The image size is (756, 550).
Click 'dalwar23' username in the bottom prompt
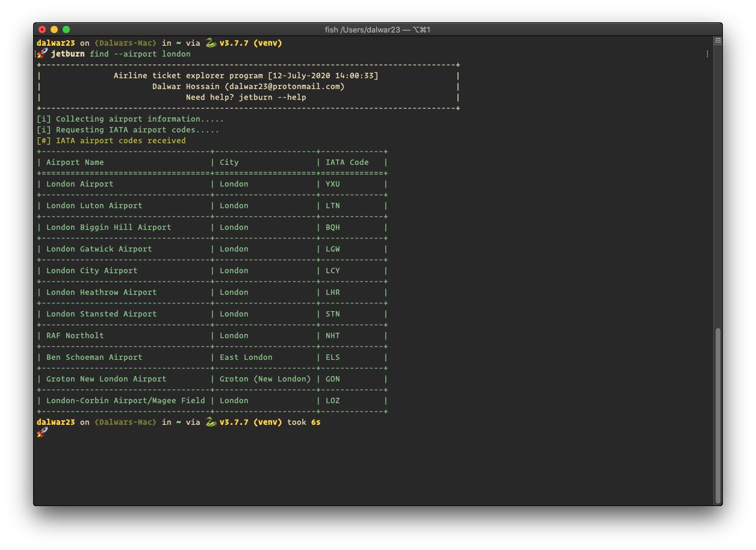56,422
